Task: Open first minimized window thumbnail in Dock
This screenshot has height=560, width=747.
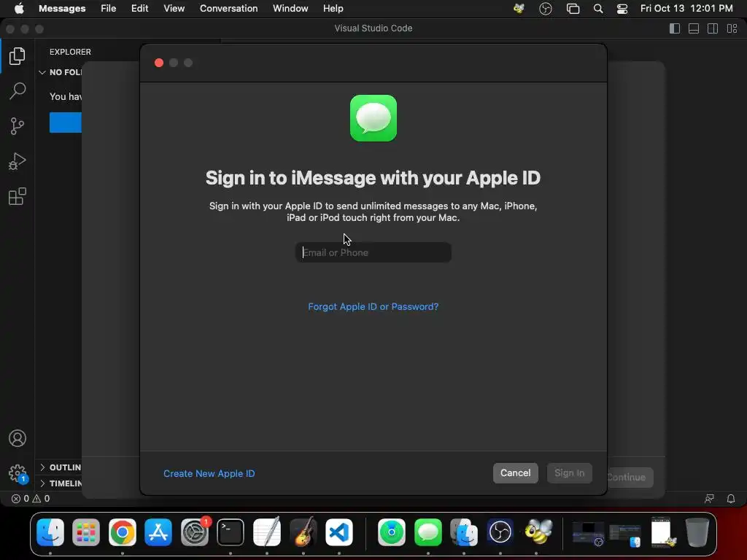Action: (589, 534)
